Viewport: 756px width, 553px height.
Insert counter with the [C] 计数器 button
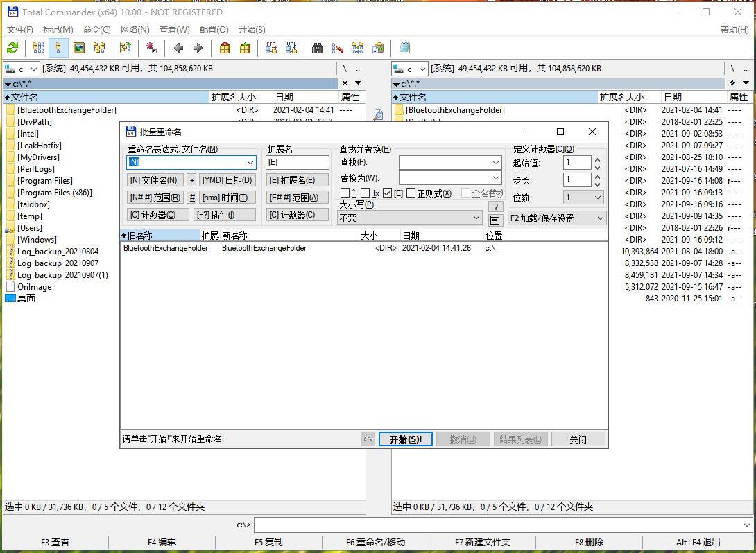159,215
